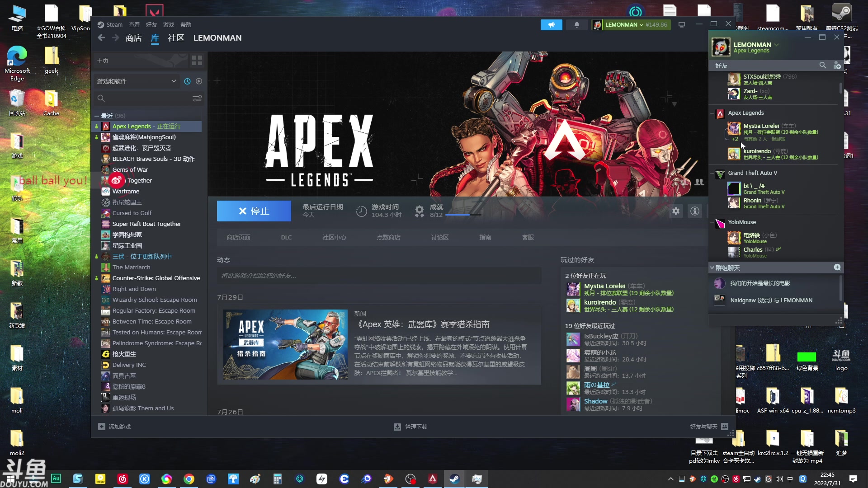Open status dropdown next to LEMONMAN in friends
868x488 pixels.
point(777,45)
